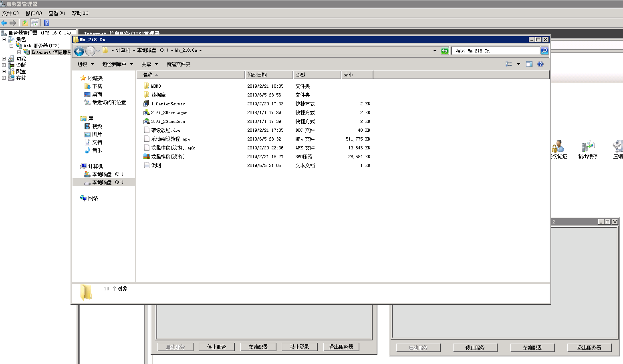The height and width of the screenshot is (364, 623).
Task: Open the 查看(V) menu
Action: pos(57,13)
